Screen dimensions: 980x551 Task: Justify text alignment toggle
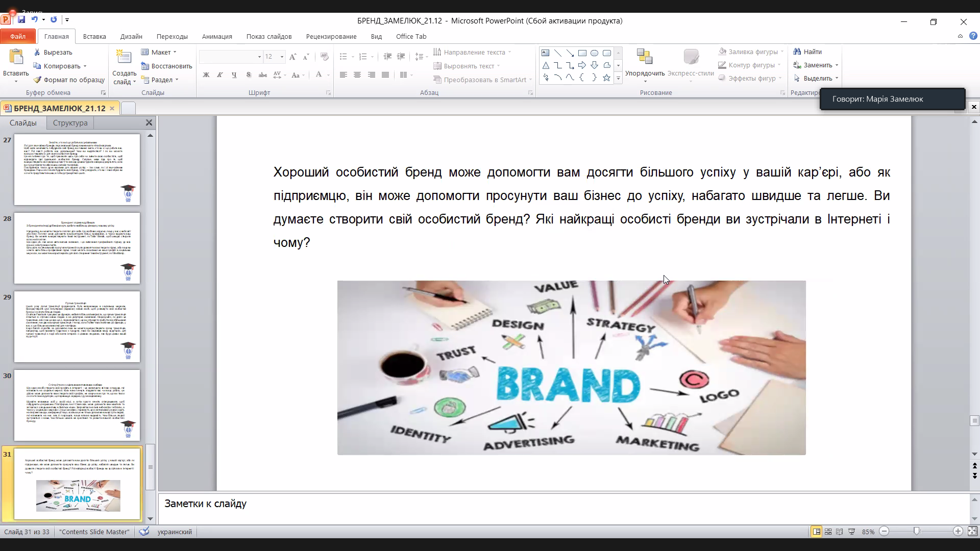385,75
